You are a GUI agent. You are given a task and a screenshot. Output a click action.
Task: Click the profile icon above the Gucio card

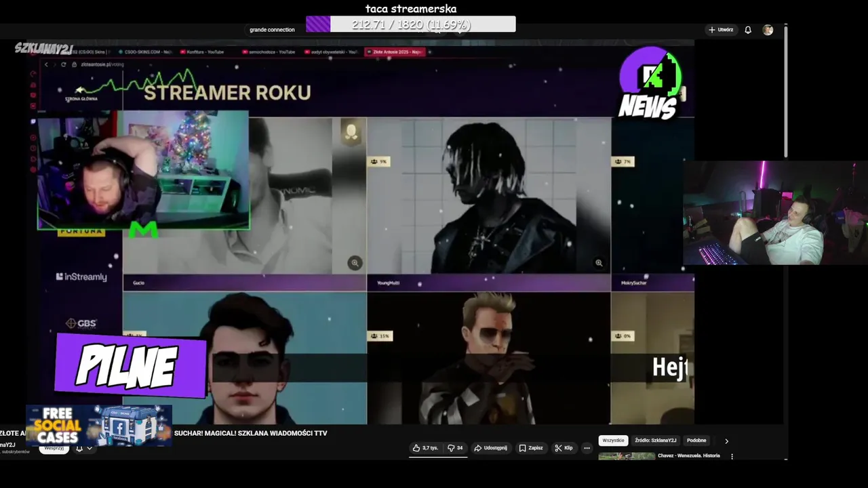[351, 132]
